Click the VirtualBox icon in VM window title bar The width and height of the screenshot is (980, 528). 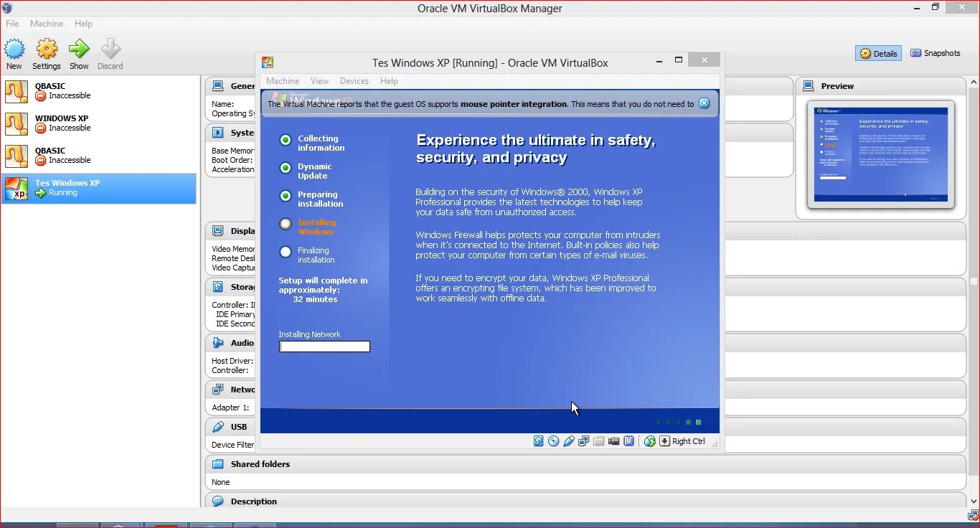click(x=268, y=62)
